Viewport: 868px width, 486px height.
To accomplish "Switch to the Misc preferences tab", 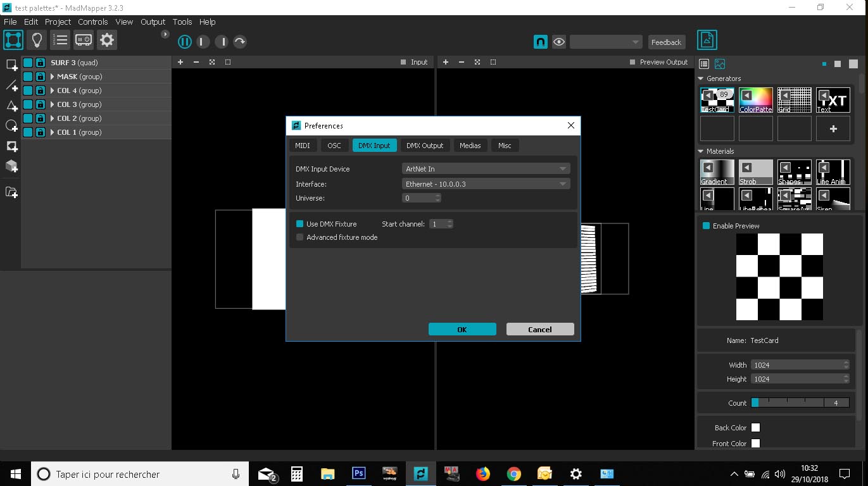I will point(505,146).
